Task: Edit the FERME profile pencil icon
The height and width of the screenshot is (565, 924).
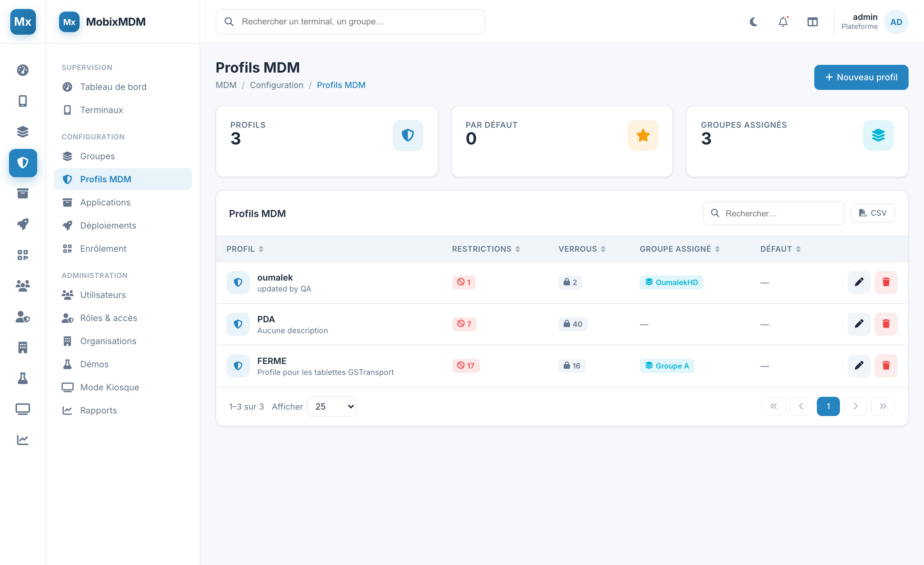Action: (x=859, y=365)
